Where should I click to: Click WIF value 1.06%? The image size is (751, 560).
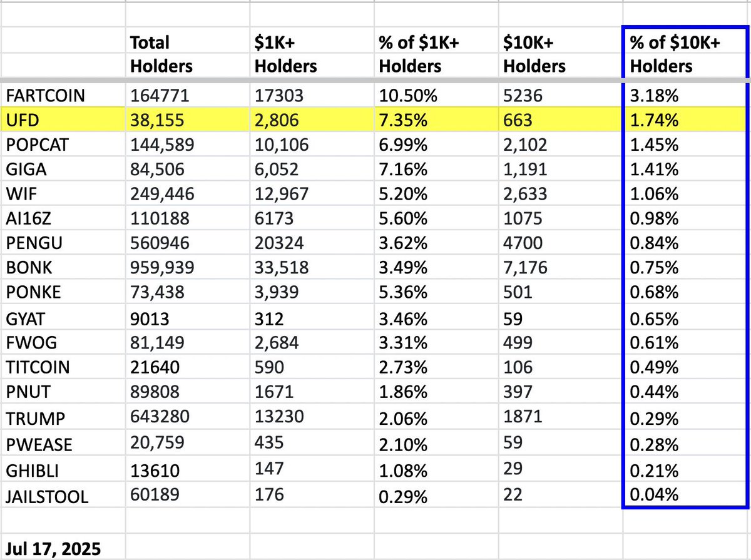[x=653, y=194]
